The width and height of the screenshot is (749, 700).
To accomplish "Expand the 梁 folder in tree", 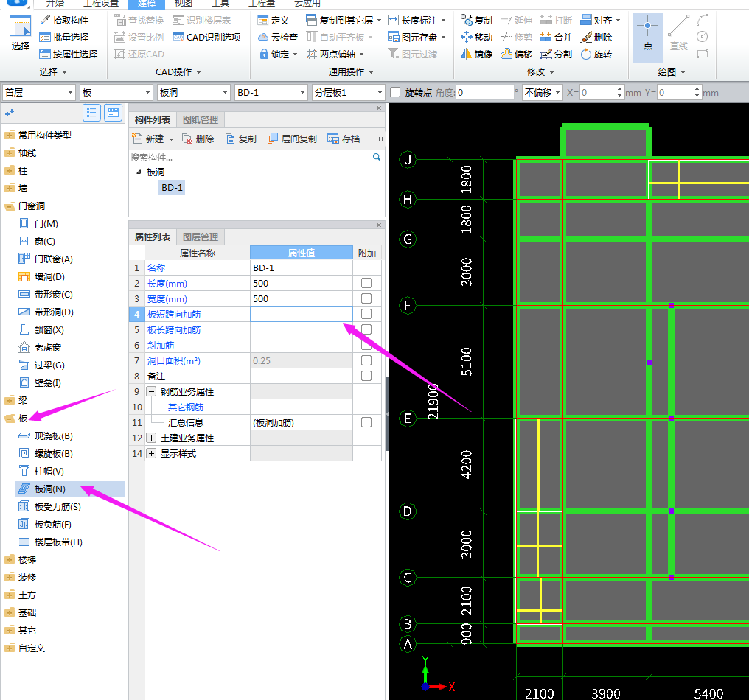I will (10, 401).
